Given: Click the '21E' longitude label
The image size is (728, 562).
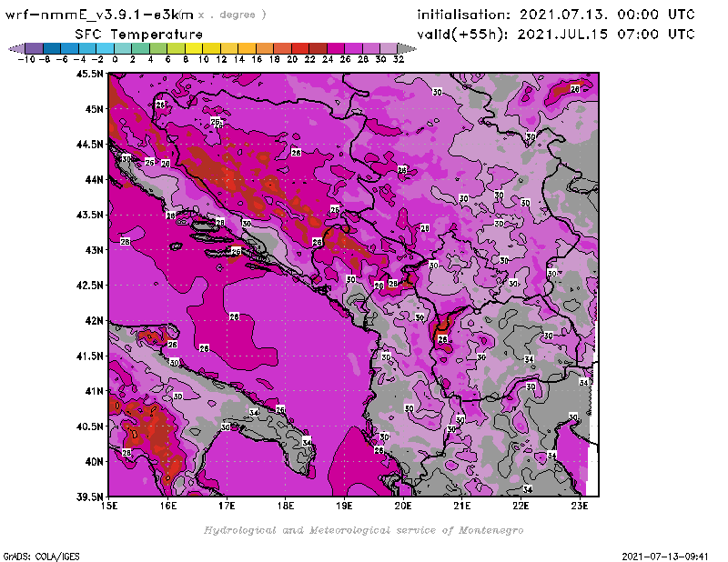Looking at the screenshot, I should [x=462, y=506].
